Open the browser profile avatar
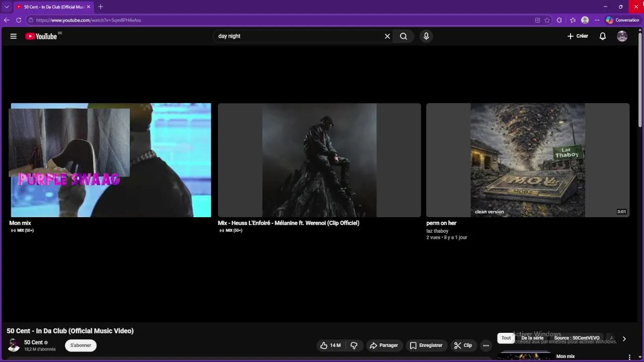 [585, 20]
